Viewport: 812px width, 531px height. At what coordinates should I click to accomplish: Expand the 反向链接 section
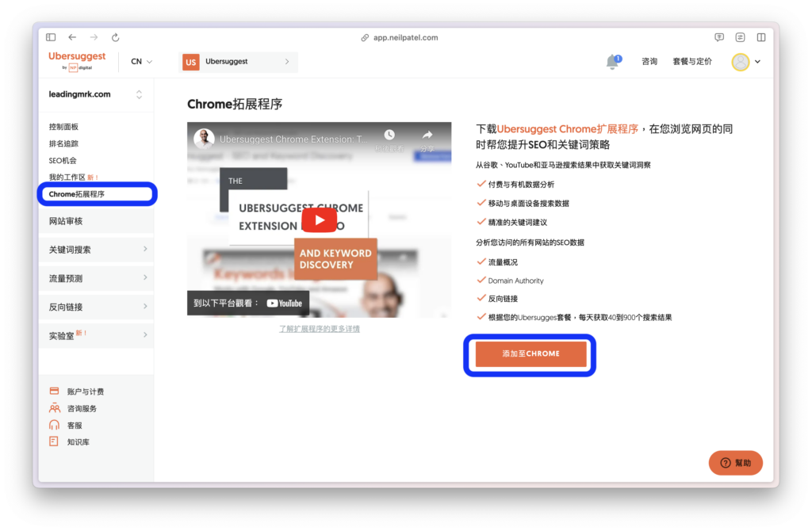(96, 307)
